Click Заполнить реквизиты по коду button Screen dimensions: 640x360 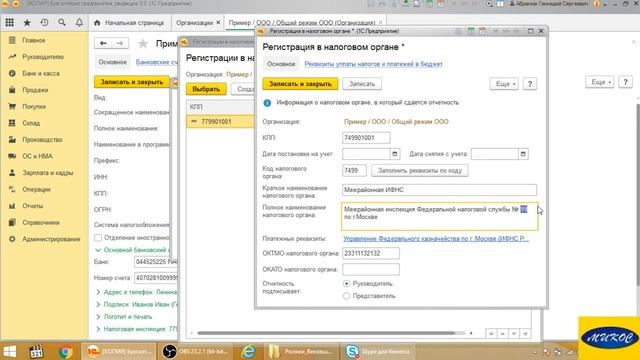[x=420, y=170]
